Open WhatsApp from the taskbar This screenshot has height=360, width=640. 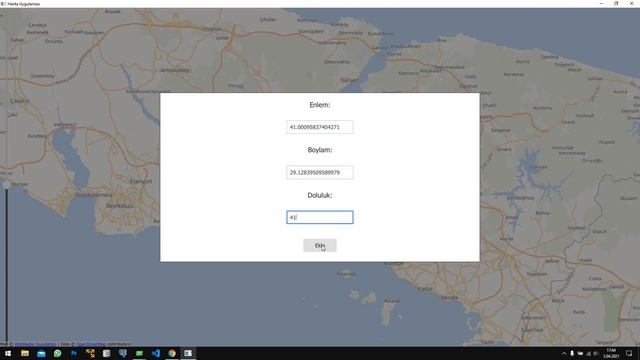58,353
